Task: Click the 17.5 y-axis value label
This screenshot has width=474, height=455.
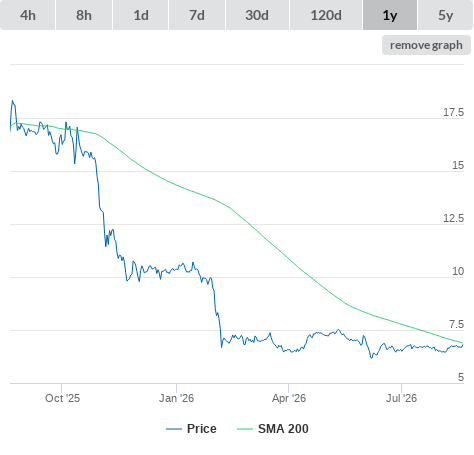Action: coord(453,112)
